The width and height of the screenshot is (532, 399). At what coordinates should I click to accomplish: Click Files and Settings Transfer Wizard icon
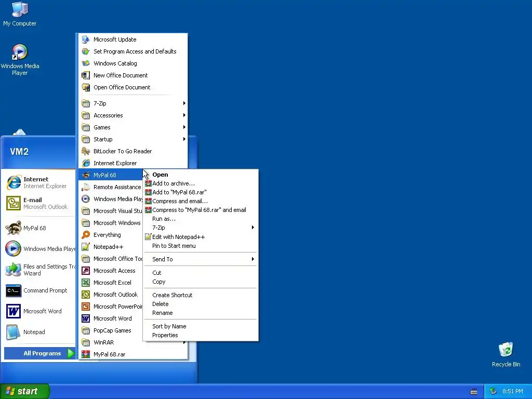click(14, 270)
